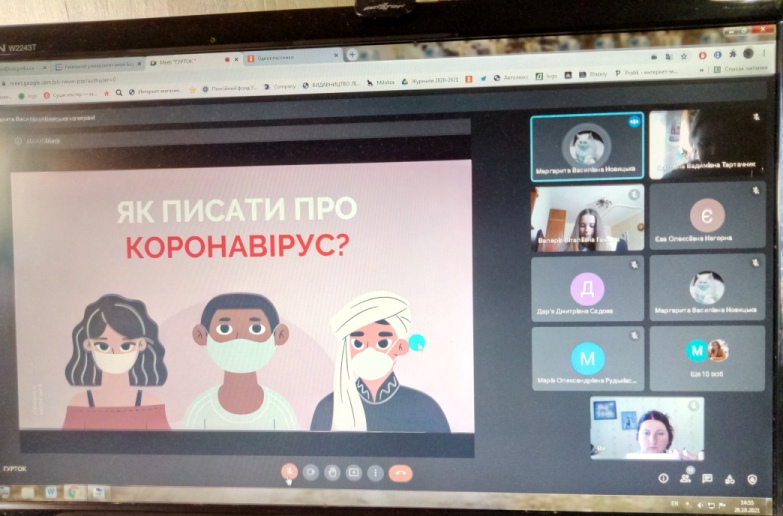Open the 'Prafit' bookmark

646,72
